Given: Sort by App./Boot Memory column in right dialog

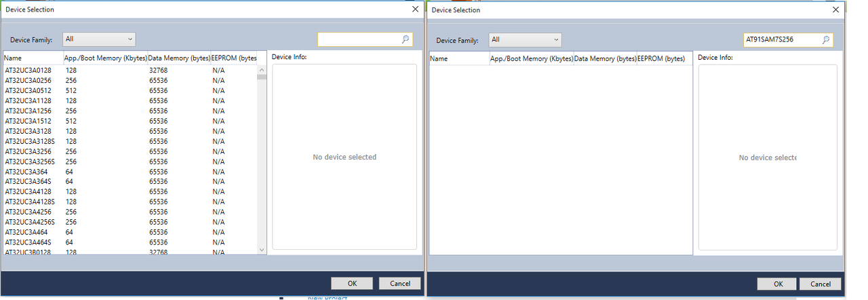Looking at the screenshot, I should pyautogui.click(x=531, y=59).
